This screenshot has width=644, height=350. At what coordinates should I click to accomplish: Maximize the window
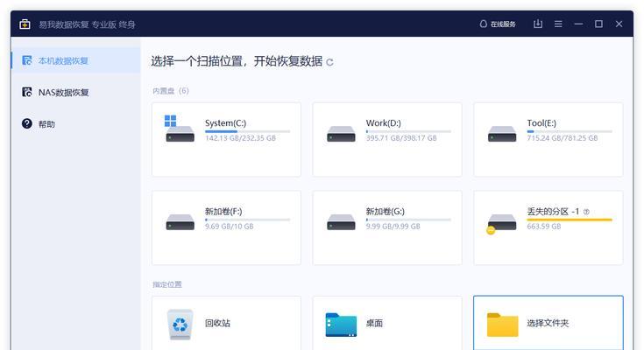(x=598, y=24)
